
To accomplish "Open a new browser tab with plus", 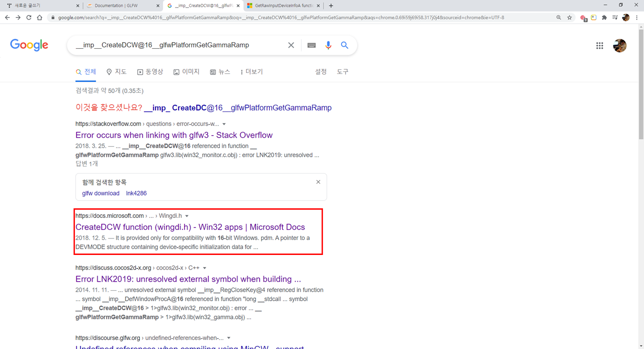I will (331, 6).
